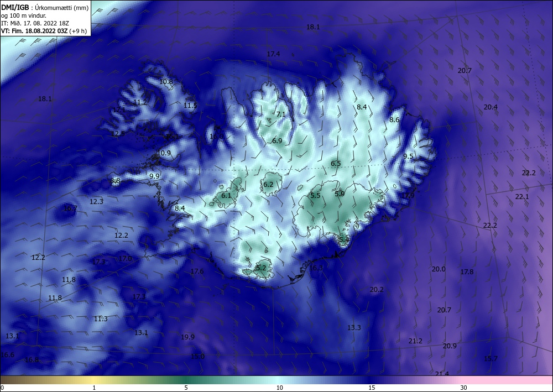The width and height of the screenshot is (553, 392).
Task: Click the 5.9 value on Vatnajökull
Action: click(x=340, y=194)
